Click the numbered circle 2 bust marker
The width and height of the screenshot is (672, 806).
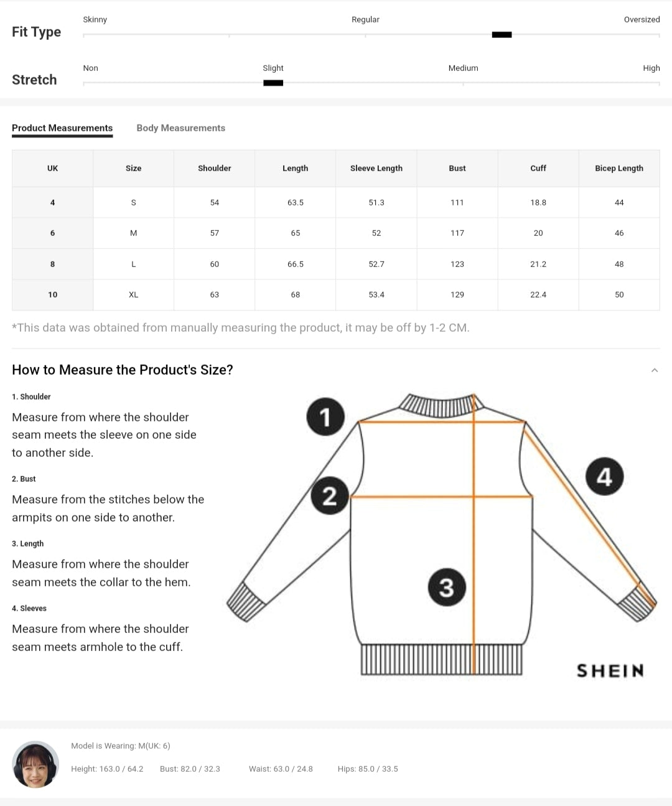[329, 495]
